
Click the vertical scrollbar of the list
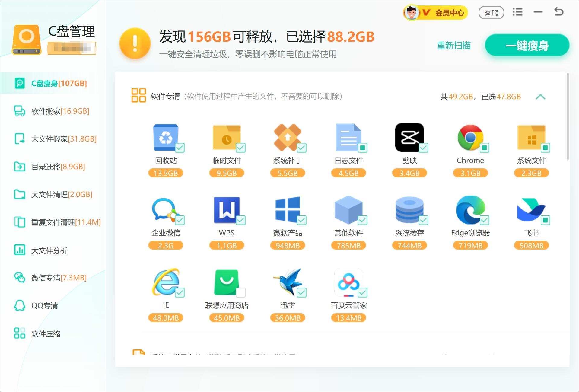(x=568, y=116)
